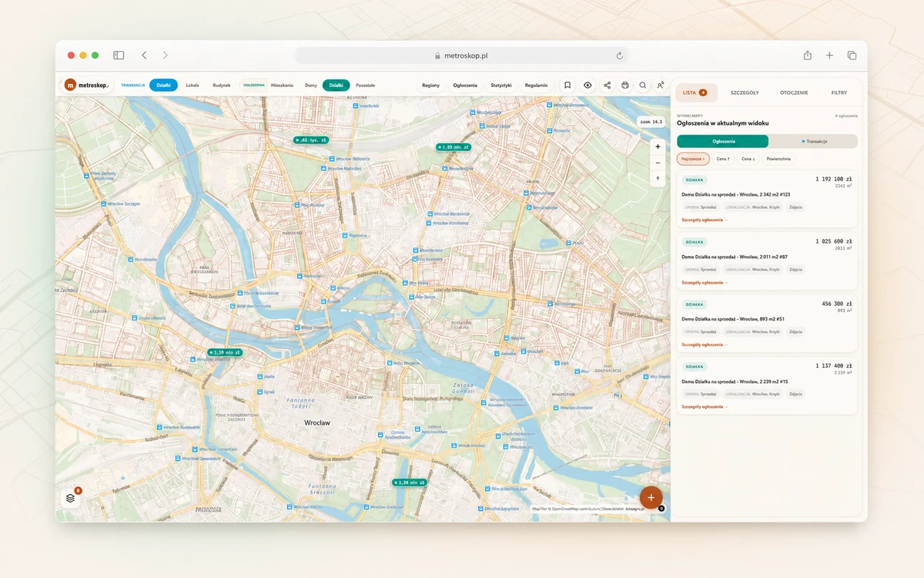Viewport: 924px width, 578px height.
Task: Open Szczegóły ogłoszenia for listing #51
Action: pos(705,344)
